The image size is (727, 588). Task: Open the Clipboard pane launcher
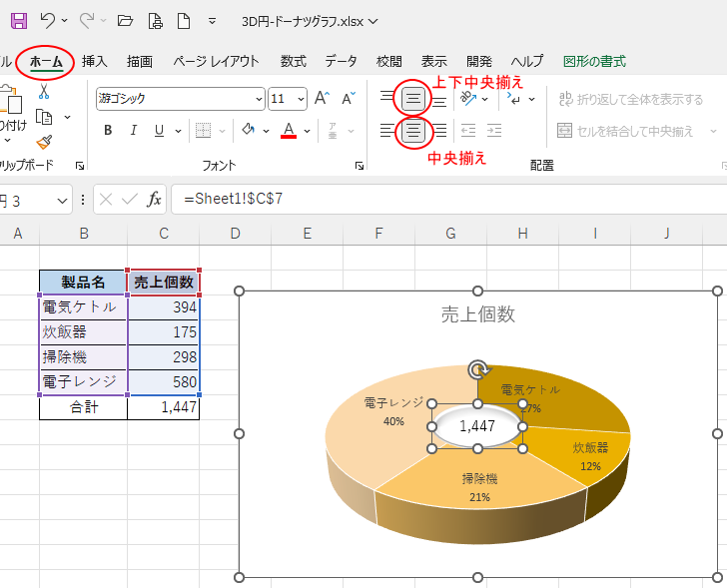[x=80, y=166]
